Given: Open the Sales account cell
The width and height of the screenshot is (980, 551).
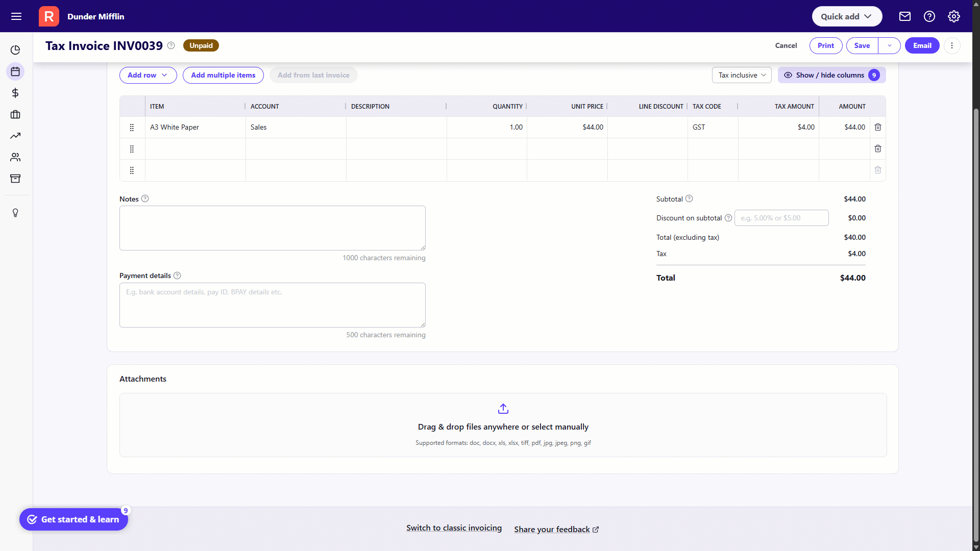Looking at the screenshot, I should pyautogui.click(x=296, y=127).
